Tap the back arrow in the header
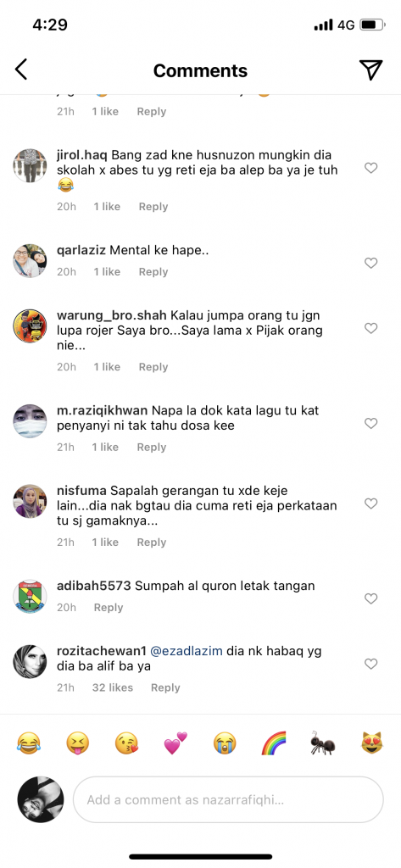 tap(21, 70)
